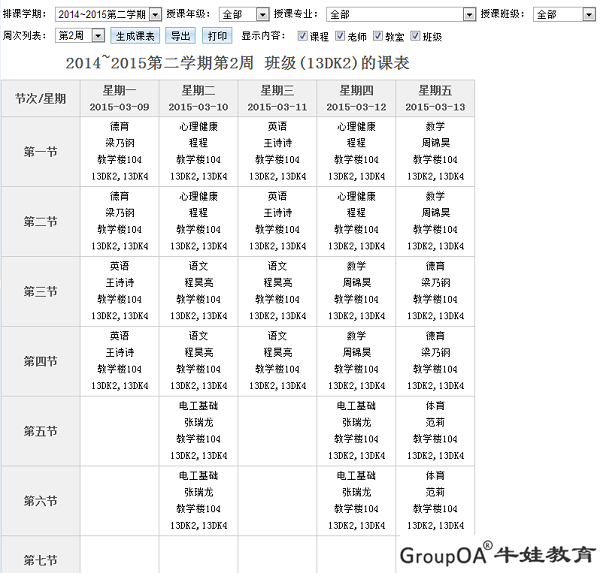Select the 星期一 2015-03-09 column header
This screenshot has width=600, height=573.
point(119,98)
